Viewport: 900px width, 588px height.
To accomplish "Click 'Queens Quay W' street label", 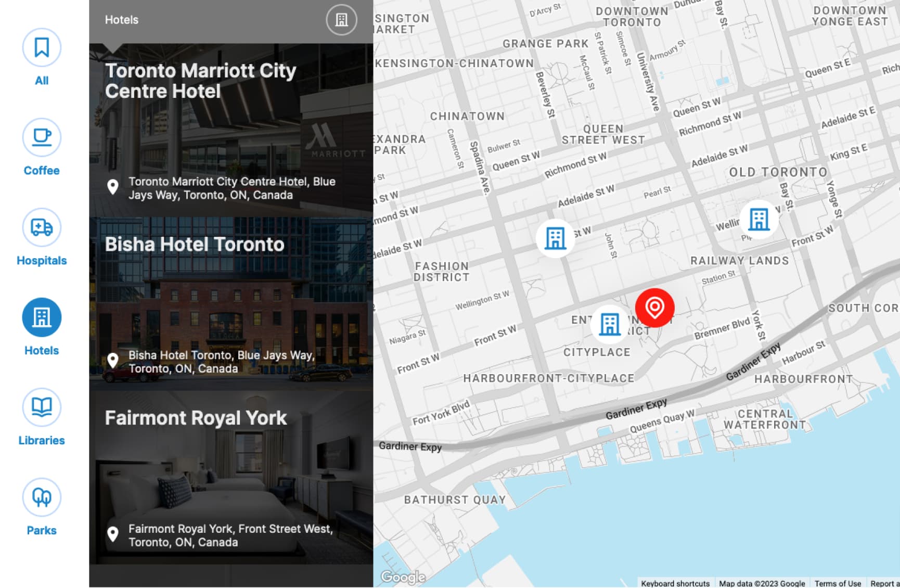I will point(662,421).
